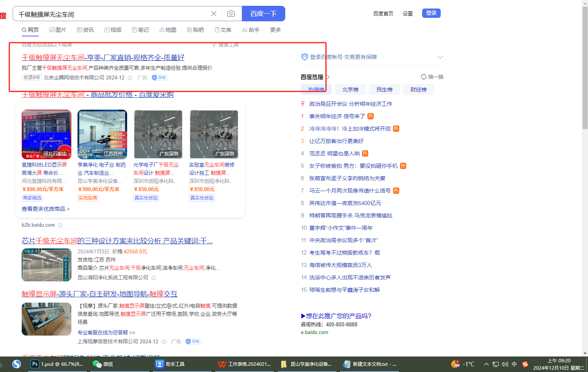The height and width of the screenshot is (372, 588).
Task: Open hot topic 海信被传大规模裁员3万人
Action: (x=340, y=265)
